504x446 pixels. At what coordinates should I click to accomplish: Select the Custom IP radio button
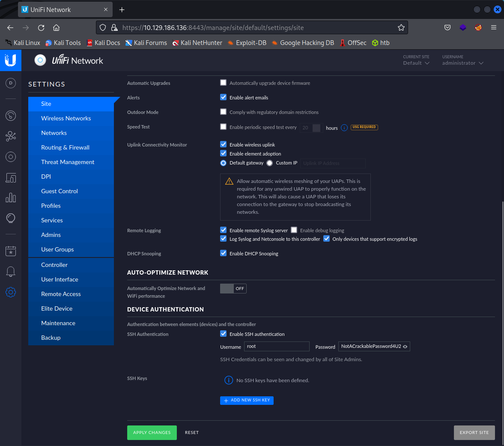point(269,163)
